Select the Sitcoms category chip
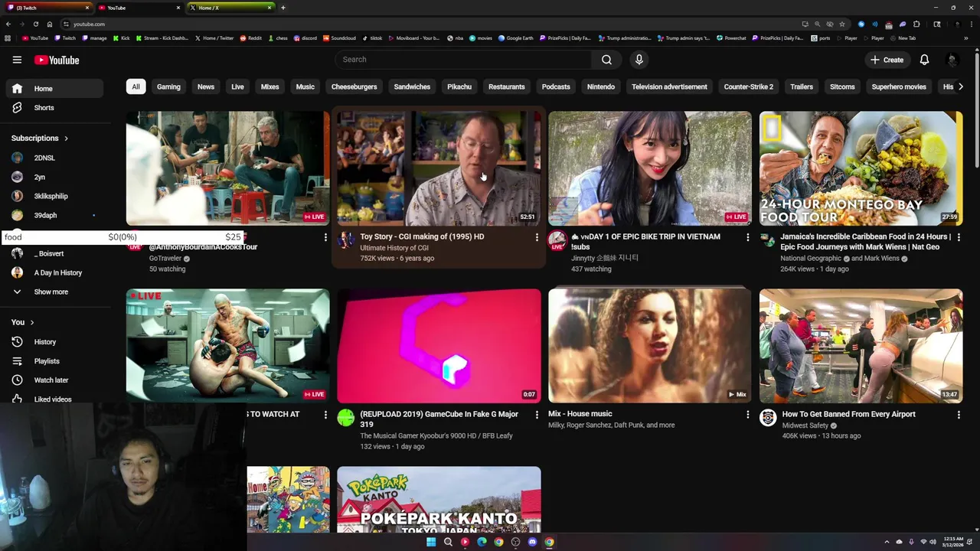This screenshot has height=551, width=980. click(x=842, y=86)
